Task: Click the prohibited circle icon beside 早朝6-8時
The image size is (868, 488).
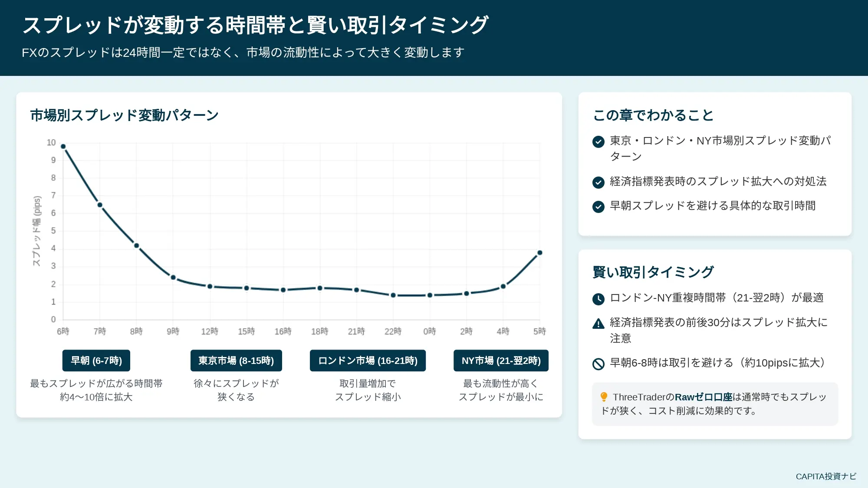Action: [x=598, y=364]
